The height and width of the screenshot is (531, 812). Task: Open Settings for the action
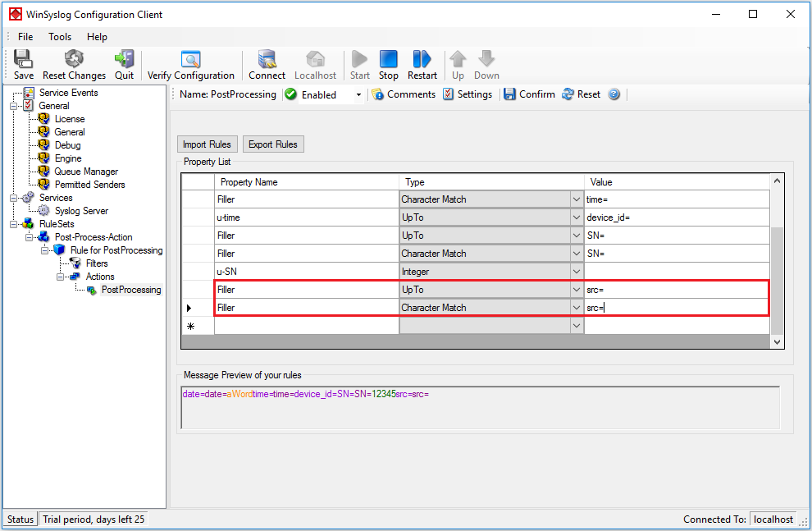pos(468,94)
